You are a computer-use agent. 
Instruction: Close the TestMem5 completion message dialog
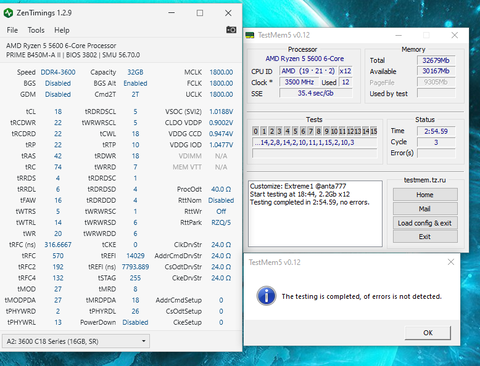(451, 262)
